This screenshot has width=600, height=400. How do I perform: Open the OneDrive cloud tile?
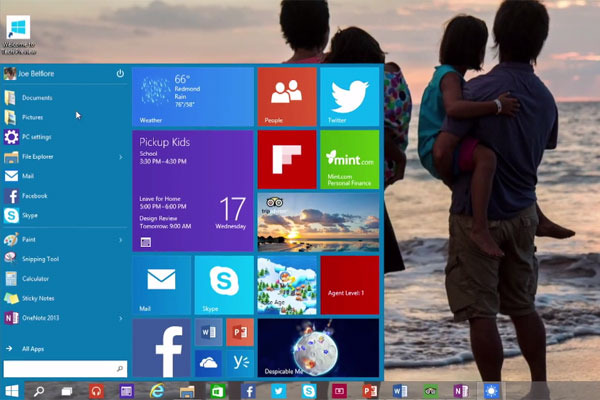pyautogui.click(x=209, y=363)
